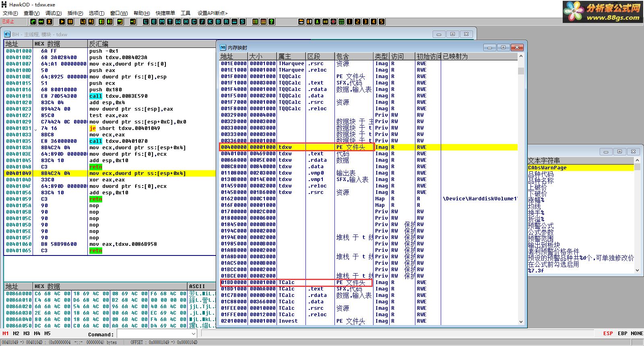The width and height of the screenshot is (644, 346).
Task: Select the M5 memory tab
Action: pos(47,334)
